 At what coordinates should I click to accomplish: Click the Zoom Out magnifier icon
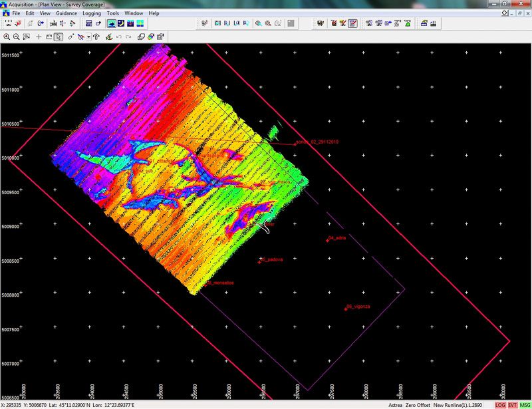click(x=17, y=37)
